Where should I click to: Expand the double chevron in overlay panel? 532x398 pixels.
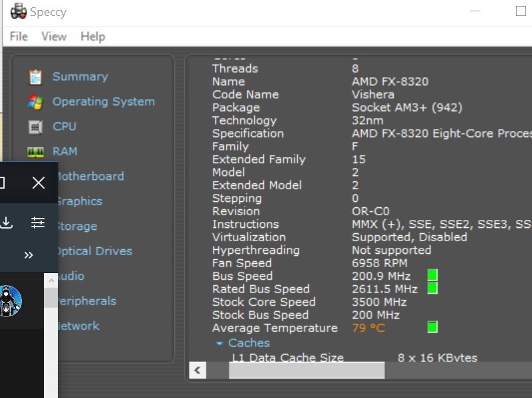tap(29, 255)
